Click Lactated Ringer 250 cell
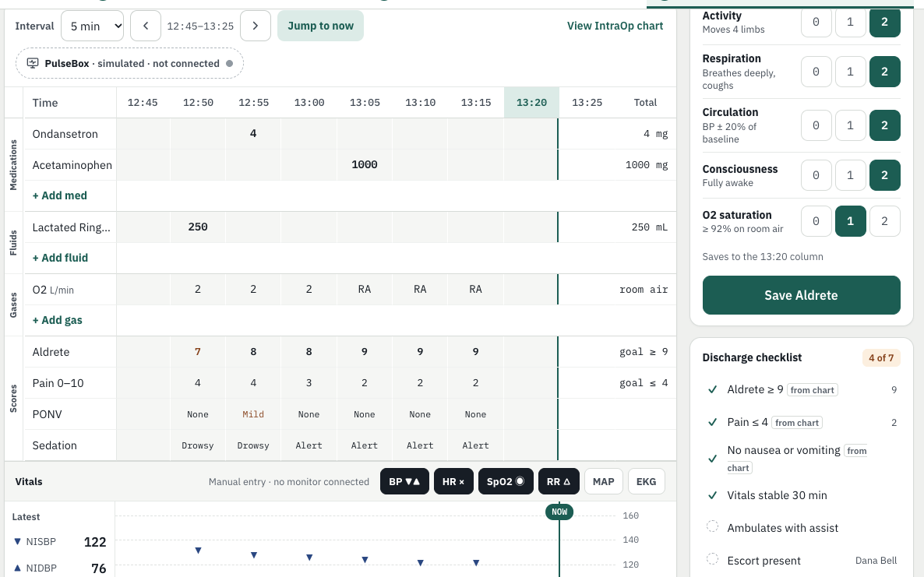This screenshot has height=577, width=924. [x=198, y=227]
